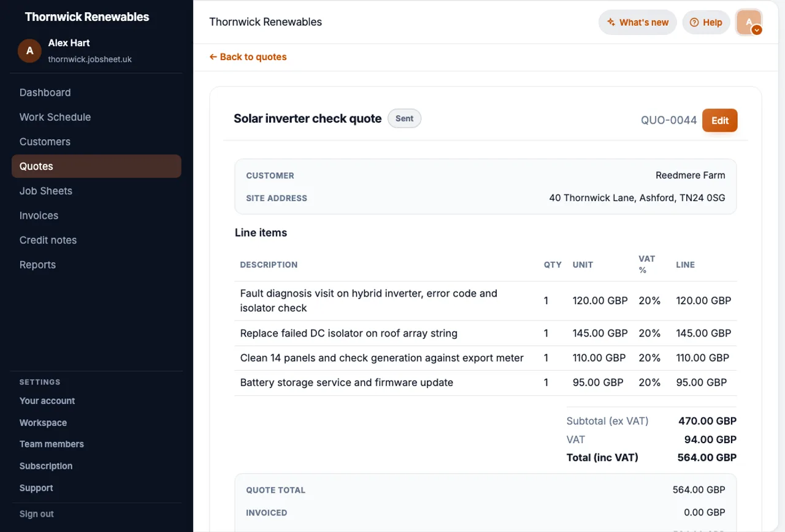Click quote number QUO-0044

(x=669, y=120)
